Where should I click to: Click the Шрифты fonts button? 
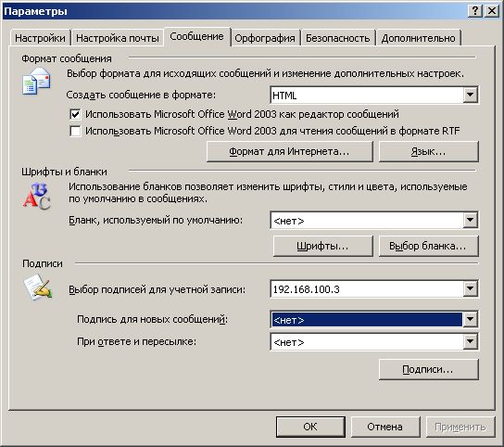322,246
